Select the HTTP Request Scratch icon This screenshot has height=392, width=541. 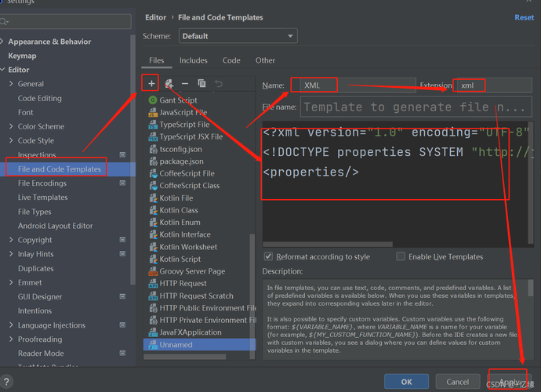pyautogui.click(x=153, y=296)
